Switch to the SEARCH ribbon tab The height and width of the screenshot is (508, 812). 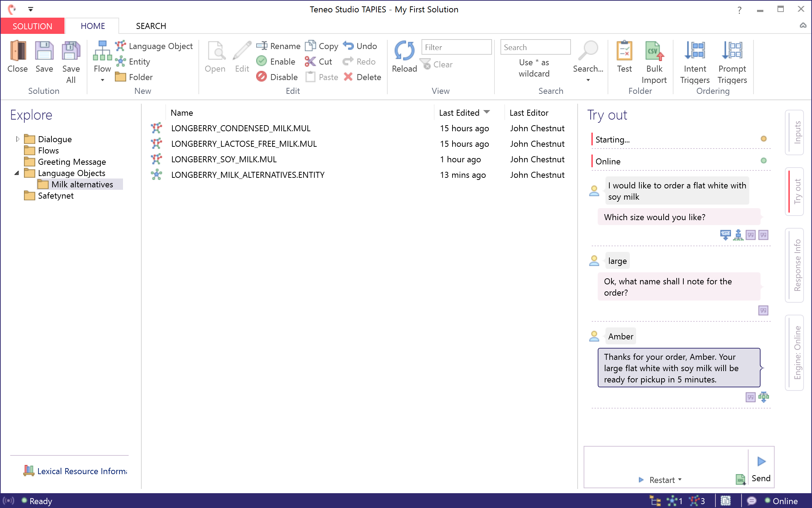pyautogui.click(x=151, y=26)
